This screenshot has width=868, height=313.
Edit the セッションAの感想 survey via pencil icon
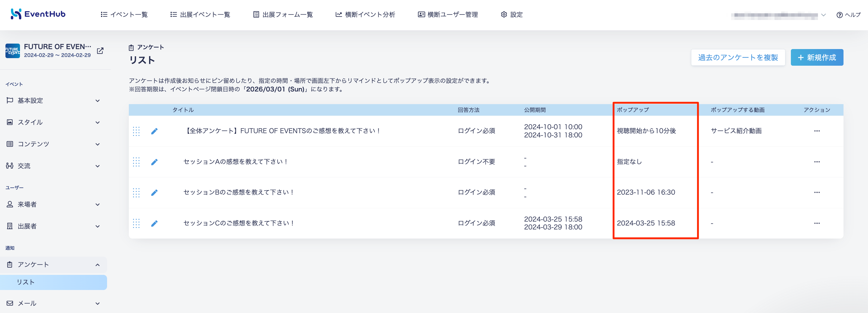(154, 162)
